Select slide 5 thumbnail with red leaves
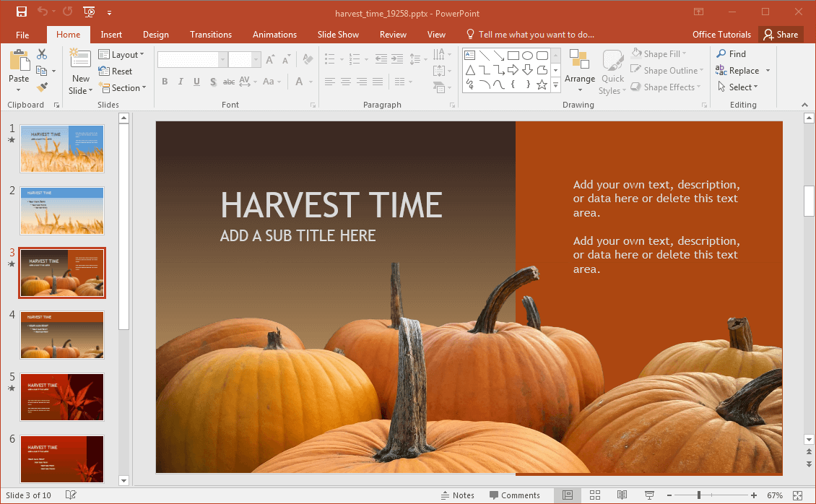 (x=62, y=397)
